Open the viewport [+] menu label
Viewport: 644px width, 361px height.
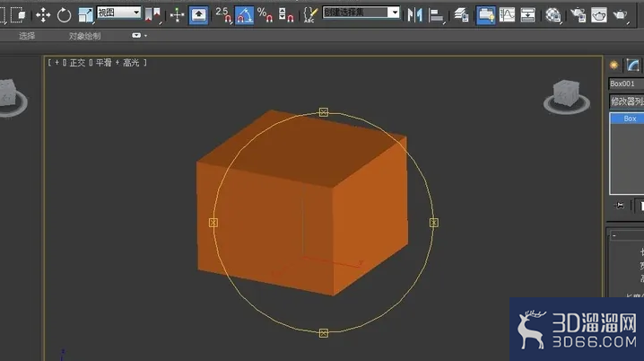coord(57,63)
